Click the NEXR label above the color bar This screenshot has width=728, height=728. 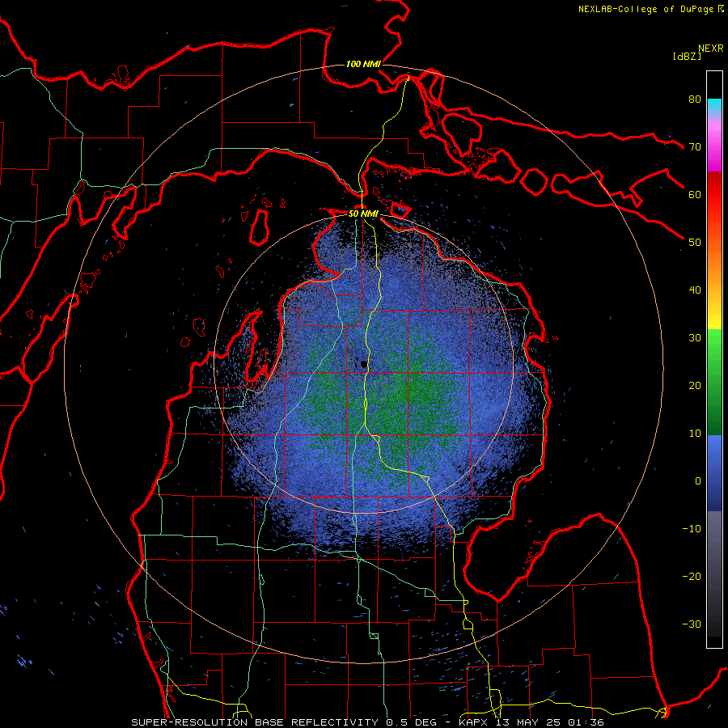pos(710,49)
